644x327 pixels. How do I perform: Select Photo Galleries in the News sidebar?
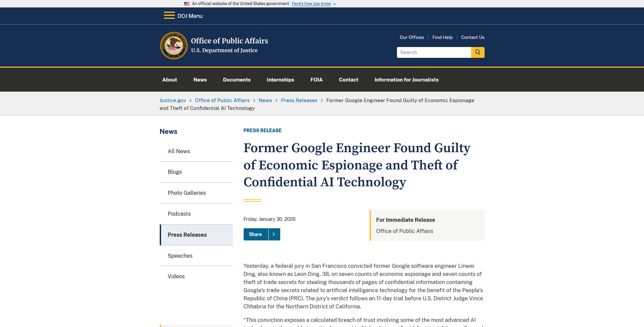pyautogui.click(x=187, y=193)
